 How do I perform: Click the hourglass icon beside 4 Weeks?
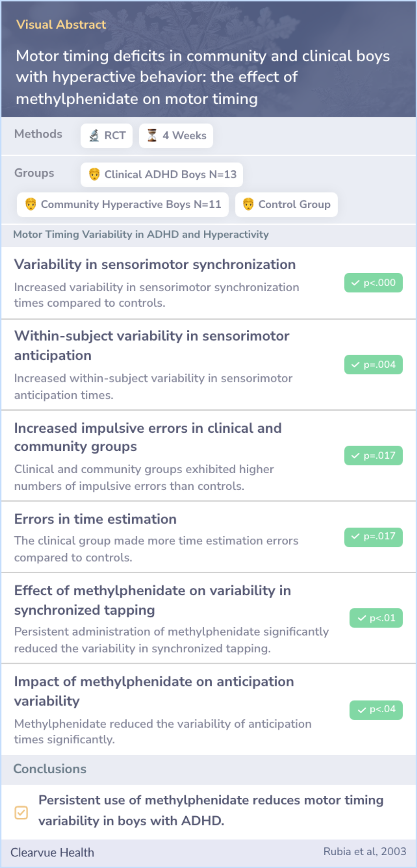(152, 136)
